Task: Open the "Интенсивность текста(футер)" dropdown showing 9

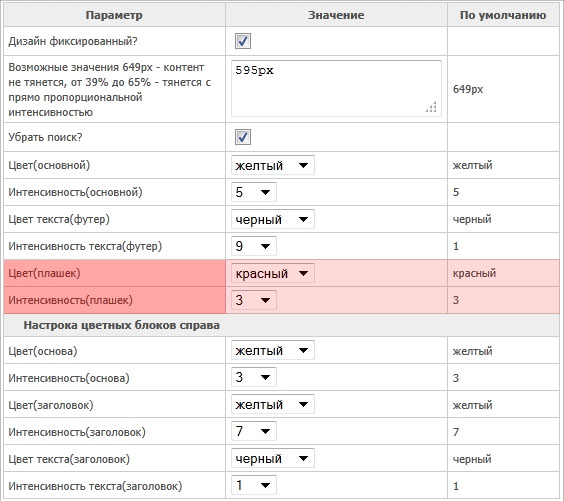Action: pyautogui.click(x=254, y=246)
